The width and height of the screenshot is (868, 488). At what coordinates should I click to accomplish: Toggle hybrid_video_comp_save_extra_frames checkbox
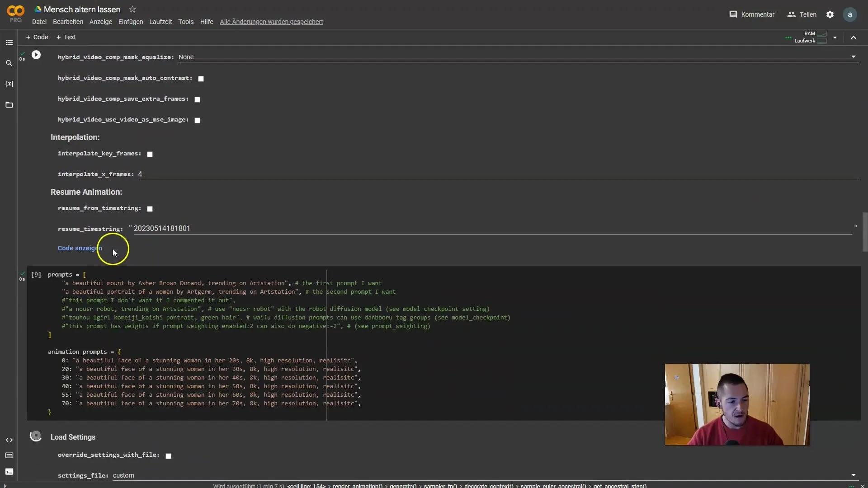tap(198, 99)
